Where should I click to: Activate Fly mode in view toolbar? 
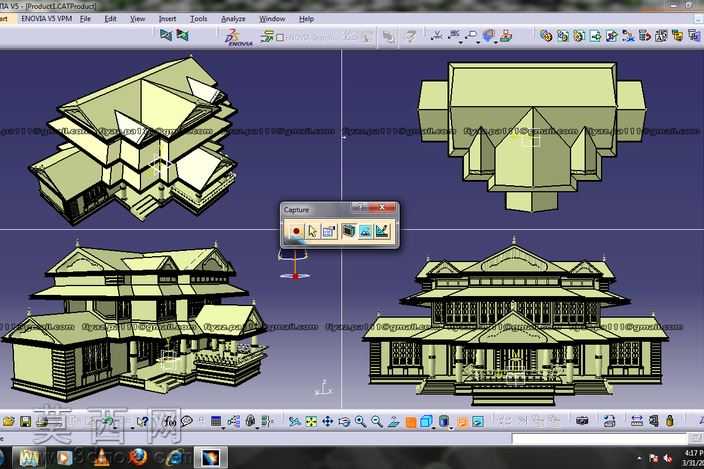click(295, 421)
